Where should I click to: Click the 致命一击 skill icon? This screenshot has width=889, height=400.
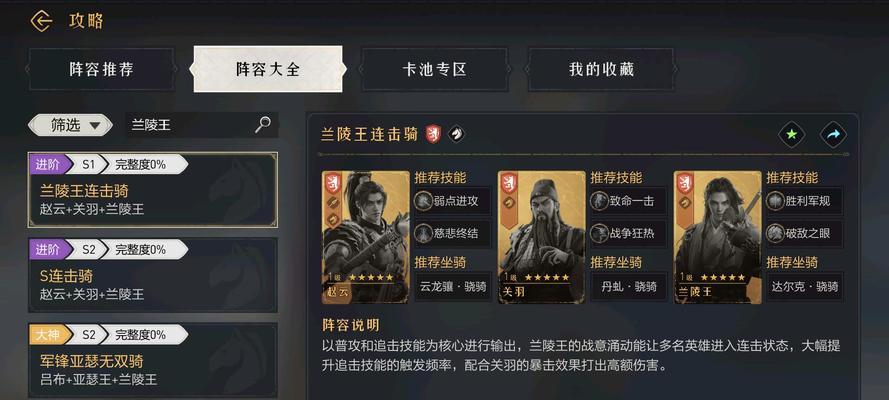[599, 201]
